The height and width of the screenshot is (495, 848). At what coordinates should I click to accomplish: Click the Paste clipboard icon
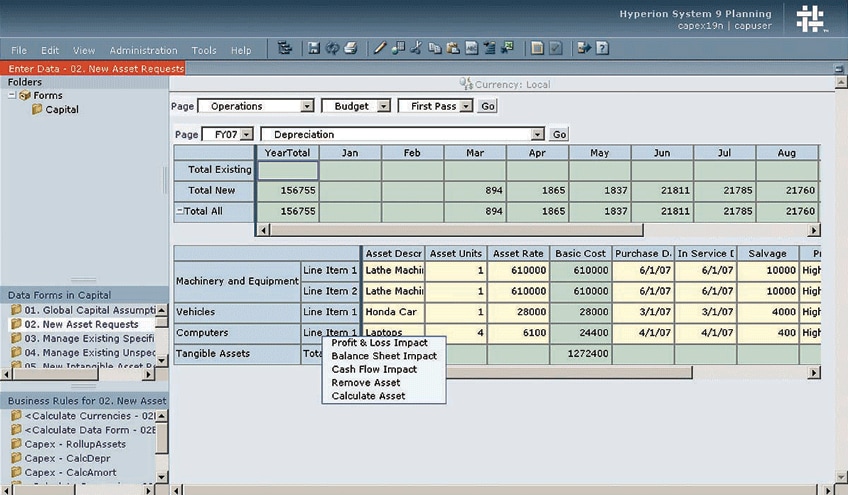453,48
